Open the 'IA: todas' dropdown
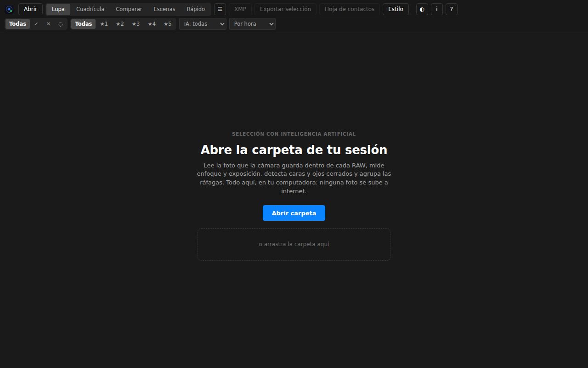This screenshot has height=368, width=588. click(x=203, y=24)
